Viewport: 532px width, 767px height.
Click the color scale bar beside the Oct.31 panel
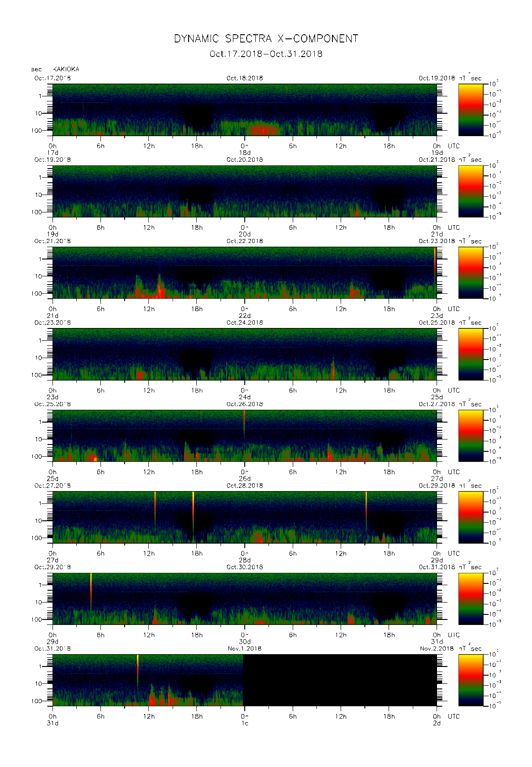471,681
